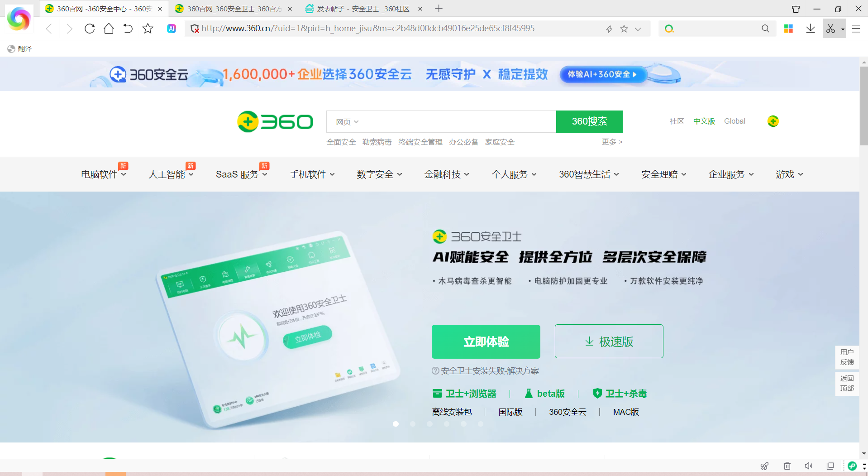Screen dimensions: 868x476
Task: Switch to the Global site link
Action: [734, 121]
